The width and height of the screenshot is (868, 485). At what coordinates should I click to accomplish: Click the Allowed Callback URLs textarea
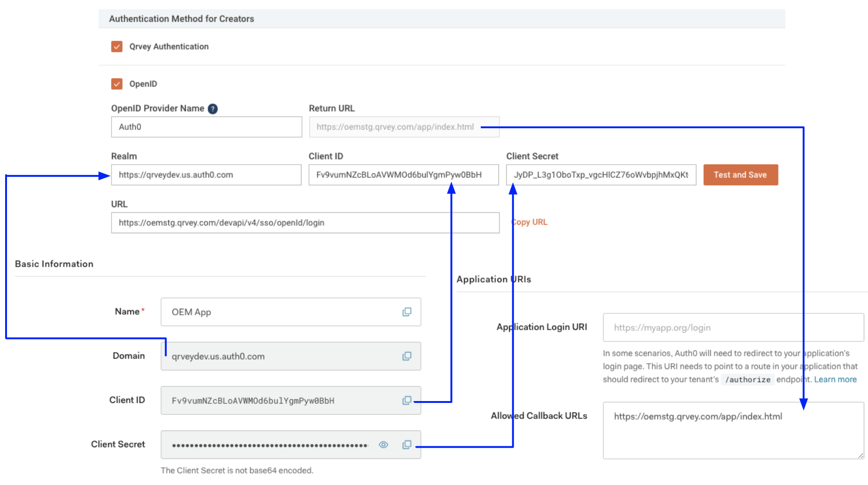point(734,430)
